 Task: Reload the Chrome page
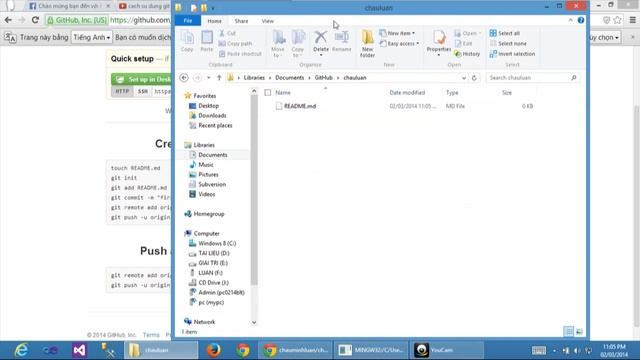coord(36,20)
